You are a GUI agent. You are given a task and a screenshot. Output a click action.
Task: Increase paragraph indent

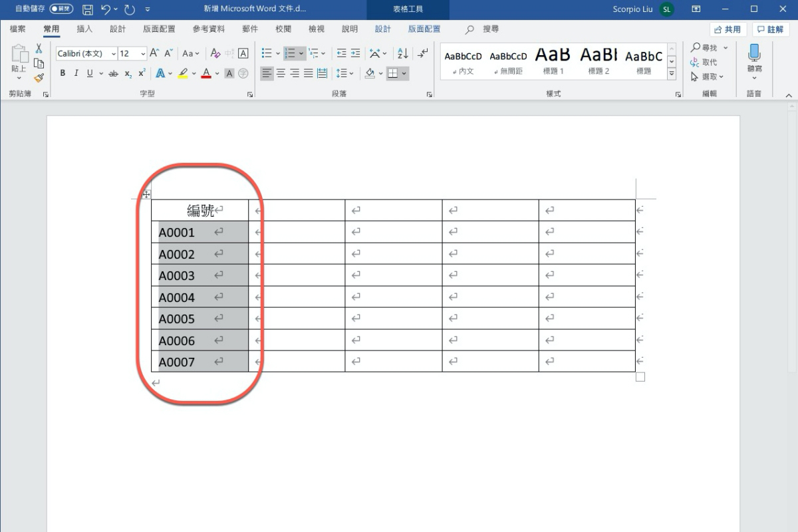[356, 53]
